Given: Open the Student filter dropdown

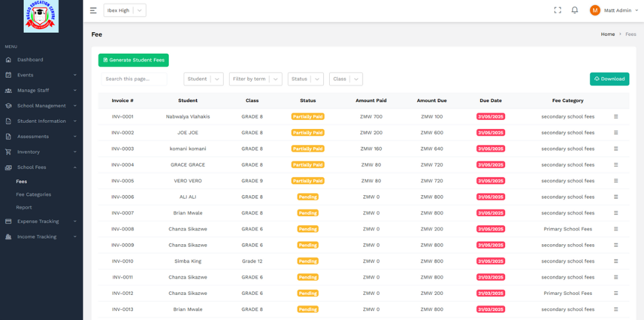Looking at the screenshot, I should tap(203, 79).
